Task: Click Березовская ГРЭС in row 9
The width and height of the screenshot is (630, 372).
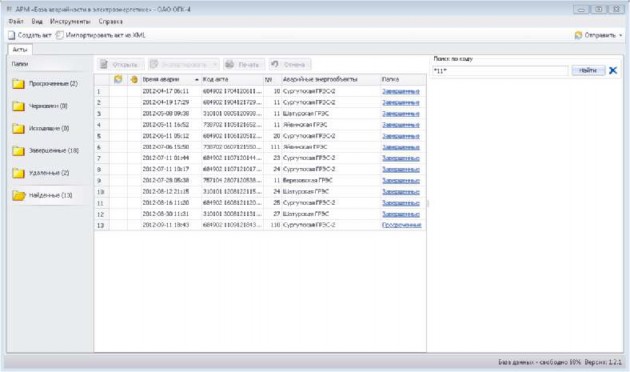Action: point(307,180)
